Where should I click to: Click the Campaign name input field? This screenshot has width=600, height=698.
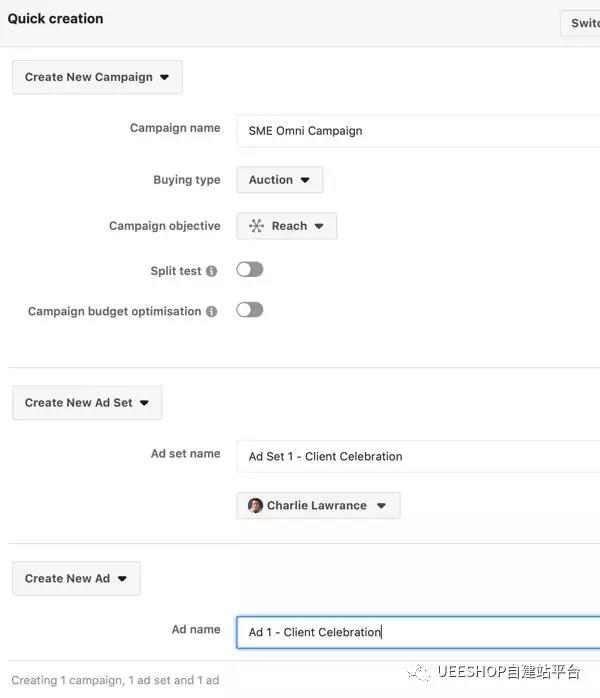click(x=420, y=131)
